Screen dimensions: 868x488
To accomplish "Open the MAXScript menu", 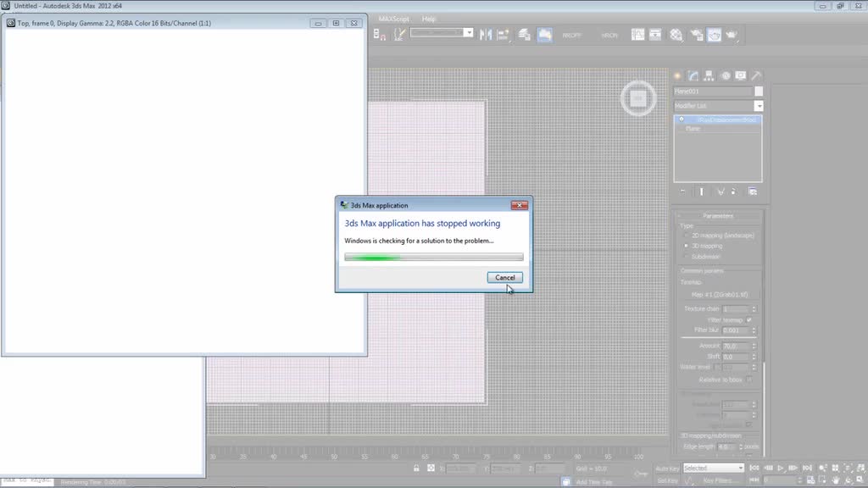I will 393,19.
